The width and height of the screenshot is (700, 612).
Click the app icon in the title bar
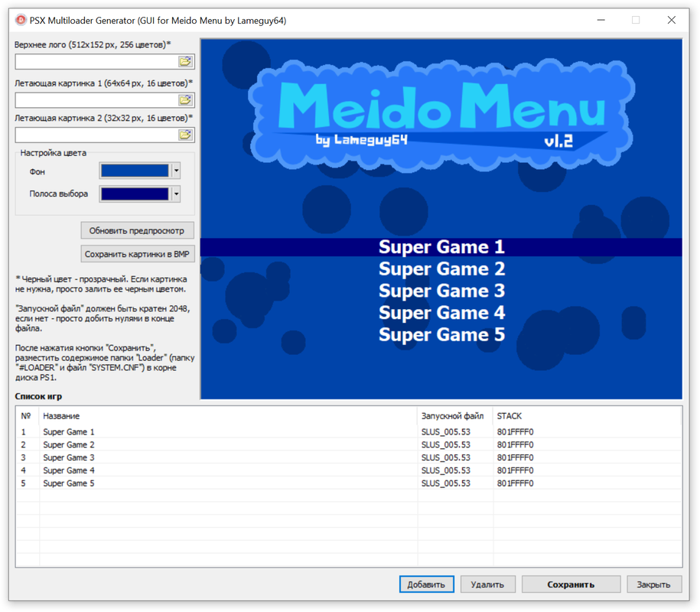pos(21,20)
